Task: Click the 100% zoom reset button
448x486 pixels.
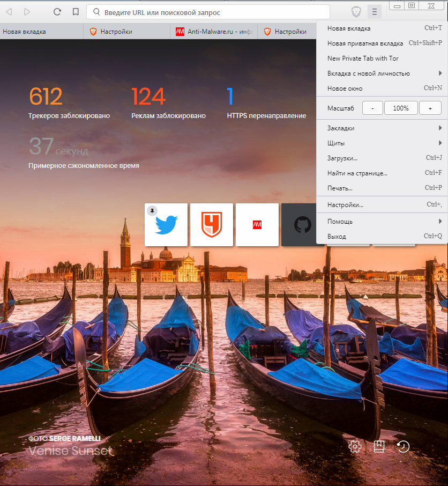Action: [401, 108]
